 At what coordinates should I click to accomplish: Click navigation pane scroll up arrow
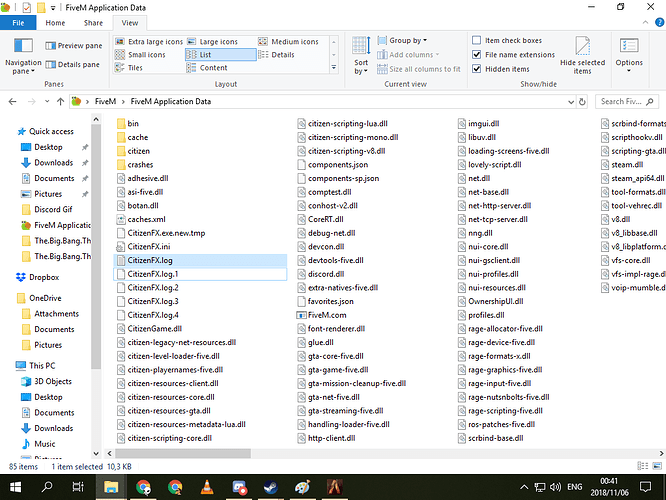pos(96,119)
